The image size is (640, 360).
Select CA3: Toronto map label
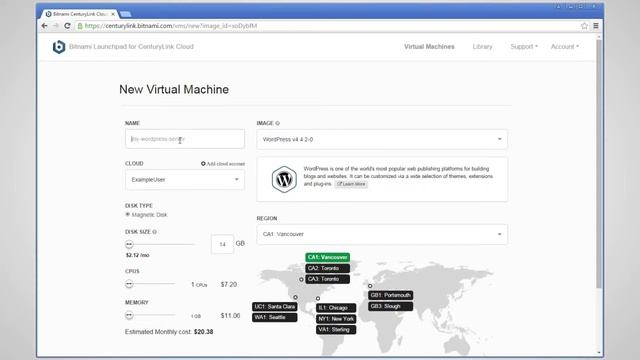(x=327, y=279)
